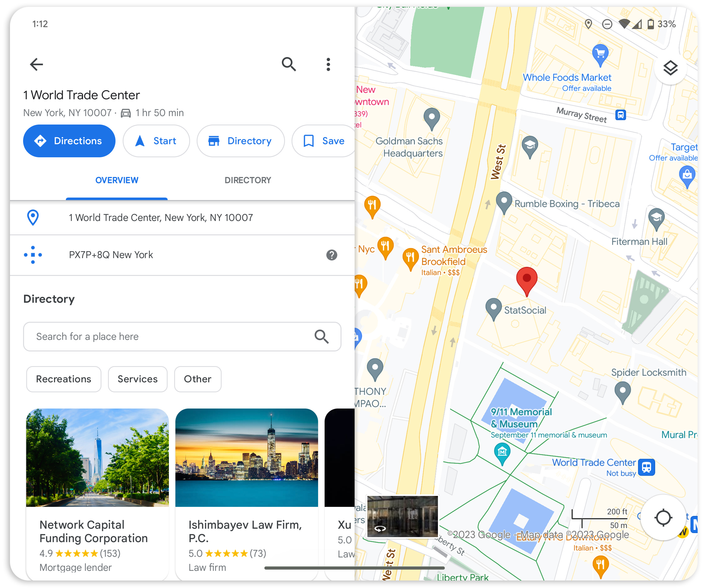
Task: Click the plus code help icon
Action: point(331,255)
